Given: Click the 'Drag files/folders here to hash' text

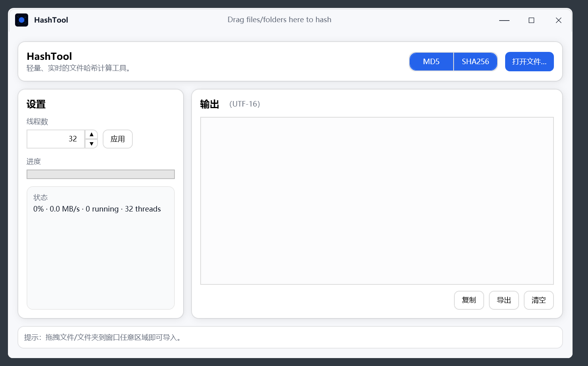Looking at the screenshot, I should coord(280,19).
